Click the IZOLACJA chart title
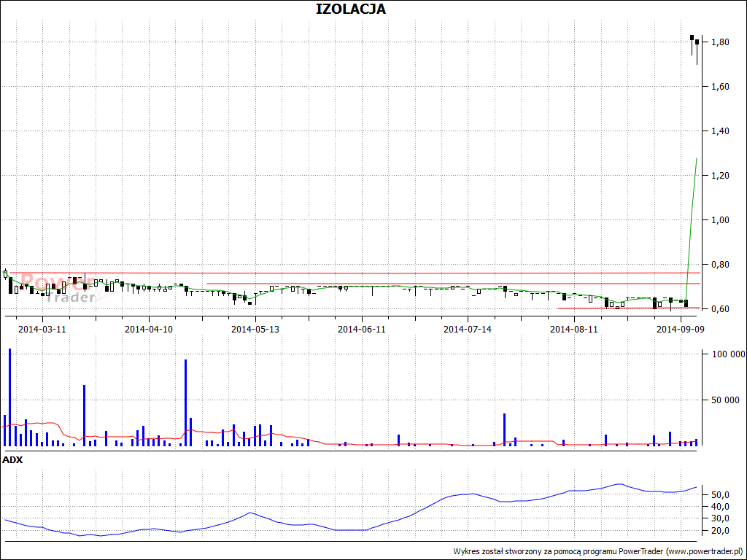747x560 pixels. point(351,9)
